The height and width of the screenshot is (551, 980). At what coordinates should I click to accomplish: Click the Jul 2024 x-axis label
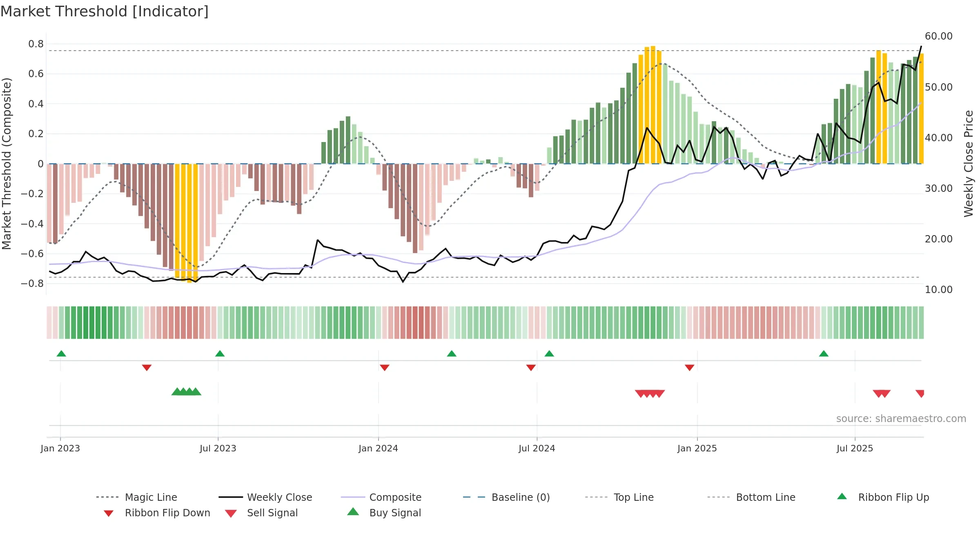pyautogui.click(x=537, y=448)
